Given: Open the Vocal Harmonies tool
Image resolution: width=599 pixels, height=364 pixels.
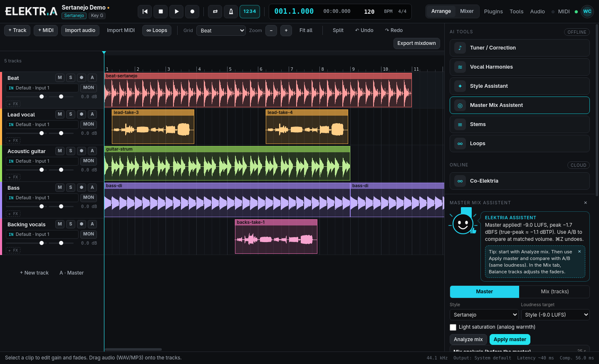Looking at the screenshot, I should (x=520, y=67).
